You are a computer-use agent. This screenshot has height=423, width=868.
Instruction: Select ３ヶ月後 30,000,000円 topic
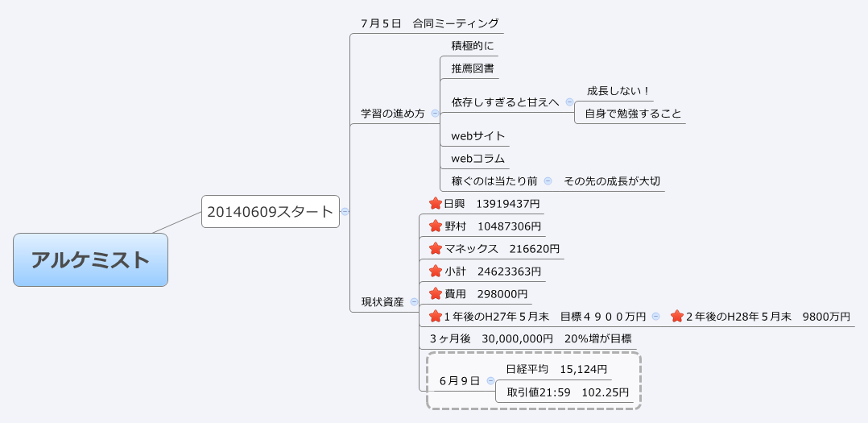(530, 338)
